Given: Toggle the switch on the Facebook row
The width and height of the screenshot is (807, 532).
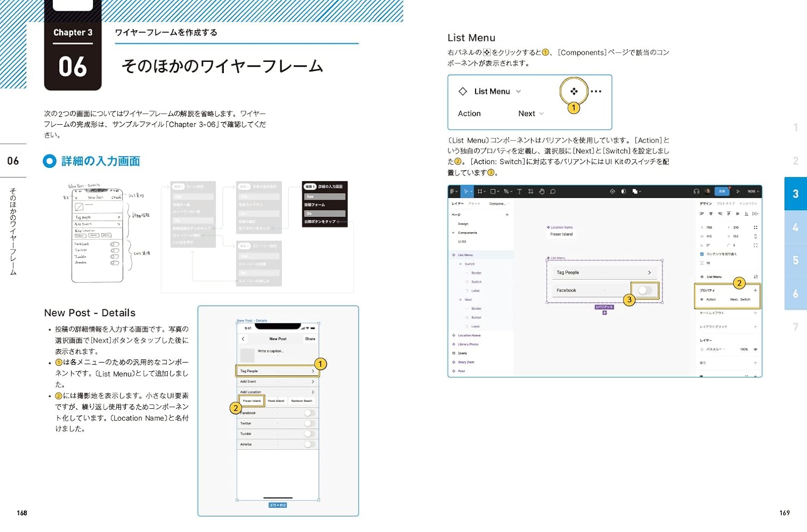Looking at the screenshot, I should pos(645,290).
